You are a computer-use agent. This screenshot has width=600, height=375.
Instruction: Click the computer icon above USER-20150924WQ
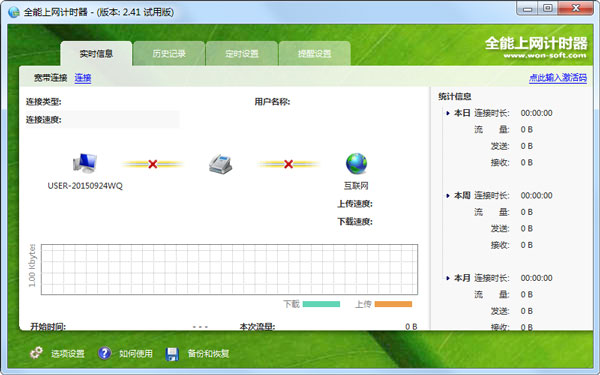pos(85,163)
